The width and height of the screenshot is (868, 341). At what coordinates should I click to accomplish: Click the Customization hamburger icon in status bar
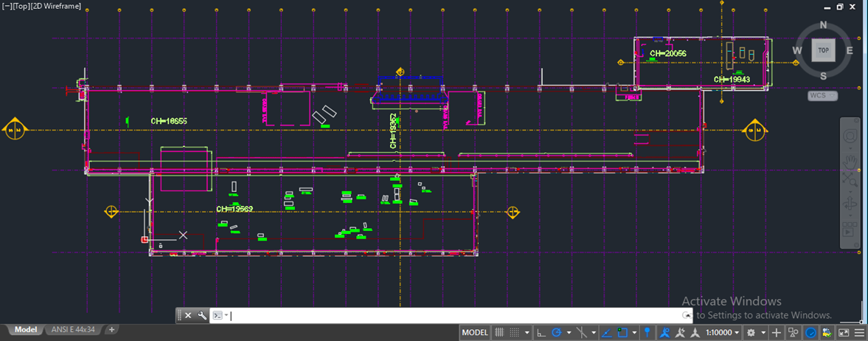pos(860,333)
